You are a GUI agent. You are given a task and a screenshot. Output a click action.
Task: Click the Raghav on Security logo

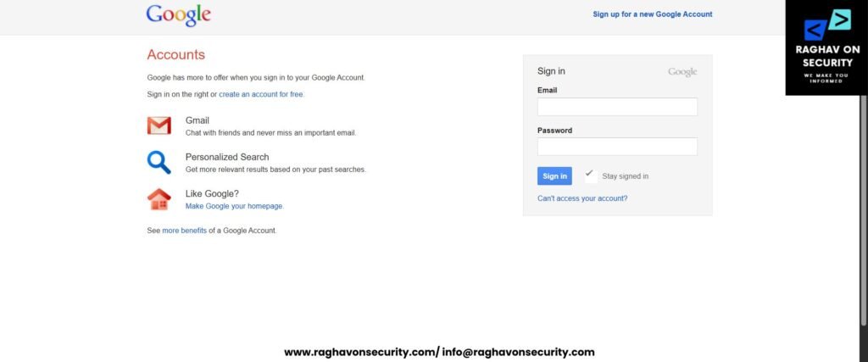(x=826, y=47)
